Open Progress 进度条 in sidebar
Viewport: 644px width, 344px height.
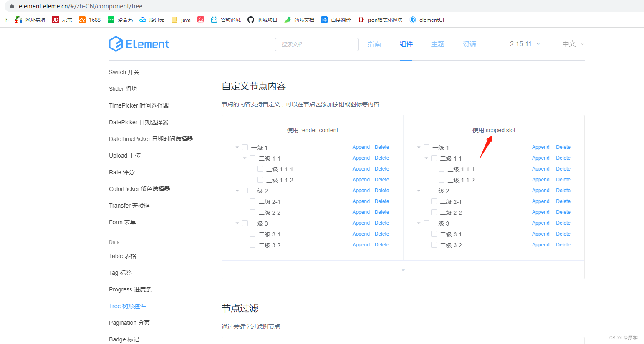pos(130,289)
